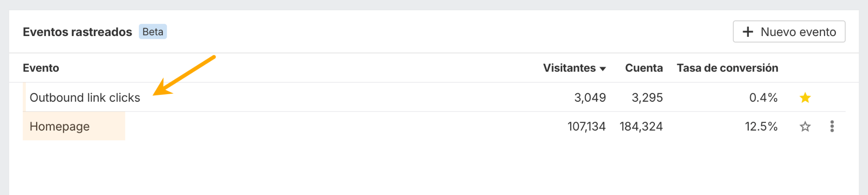868x195 pixels.
Task: Sort by the Cuenta column
Action: [644, 68]
